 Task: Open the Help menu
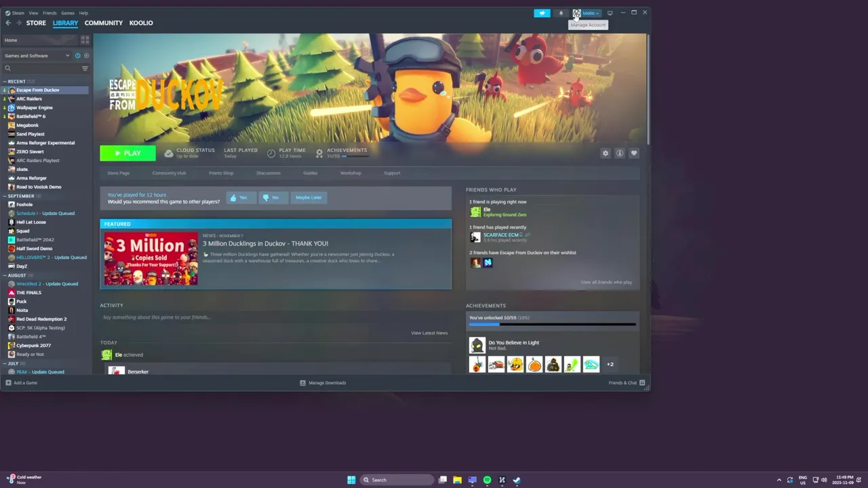[x=83, y=13]
